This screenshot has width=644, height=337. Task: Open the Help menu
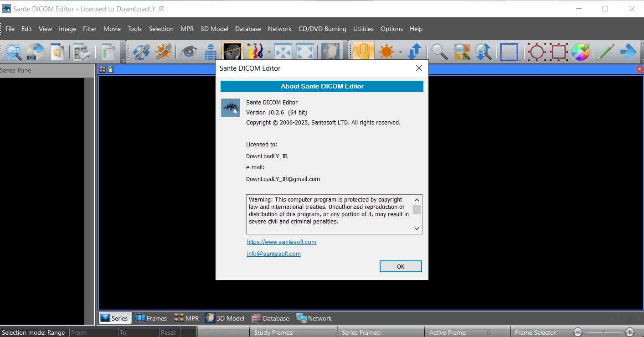click(x=416, y=29)
